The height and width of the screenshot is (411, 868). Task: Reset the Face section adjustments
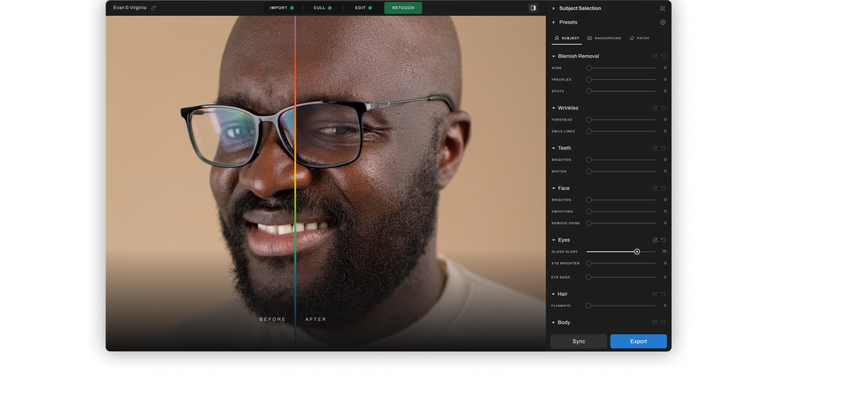[x=663, y=188]
